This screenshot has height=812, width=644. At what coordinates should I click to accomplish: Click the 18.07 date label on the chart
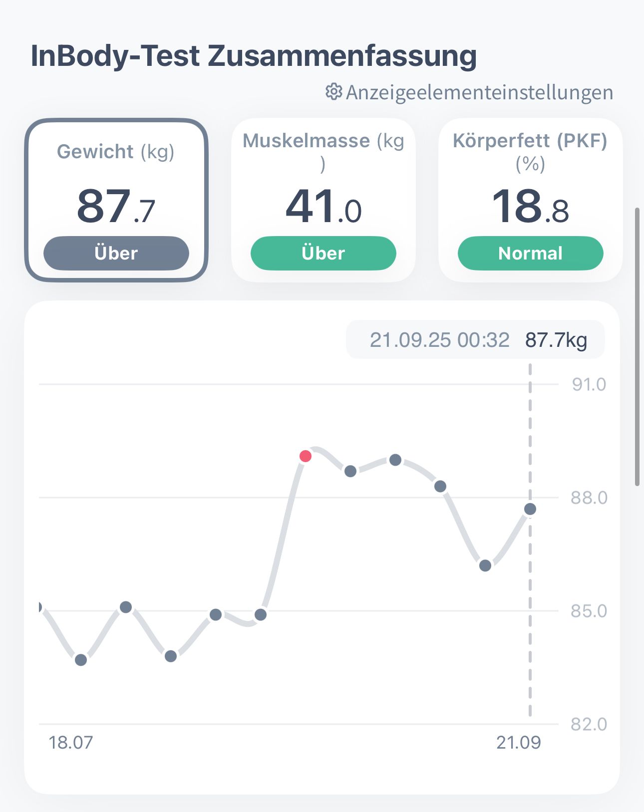(70, 743)
